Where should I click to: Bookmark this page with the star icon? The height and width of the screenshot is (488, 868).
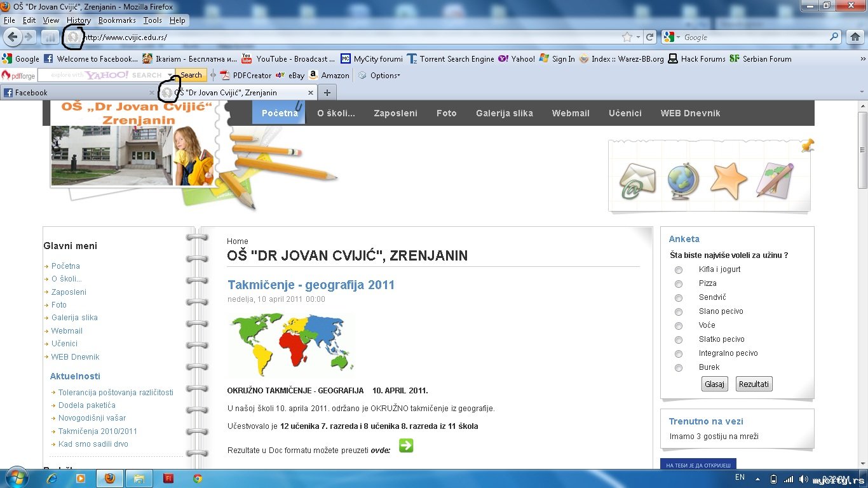(627, 37)
